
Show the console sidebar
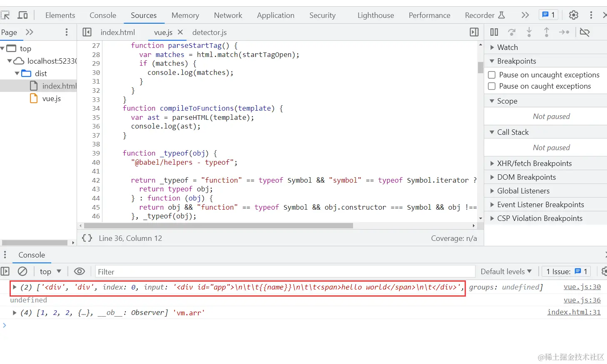5,271
